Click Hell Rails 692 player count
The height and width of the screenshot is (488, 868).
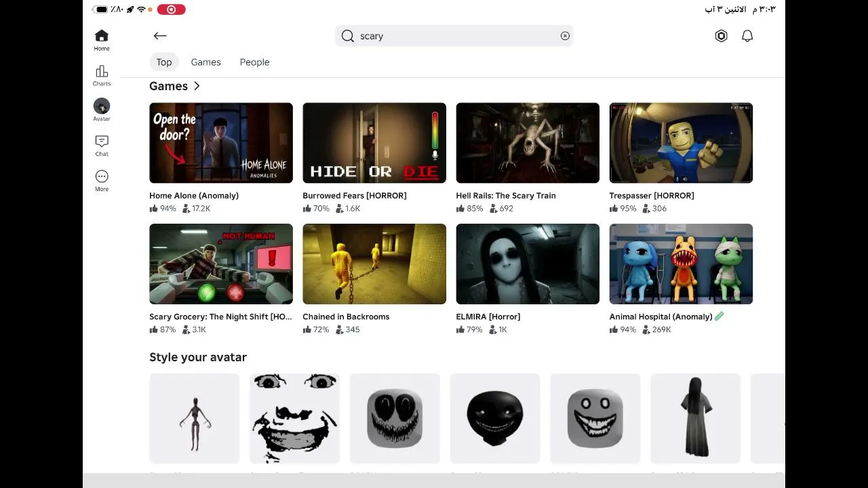501,209
